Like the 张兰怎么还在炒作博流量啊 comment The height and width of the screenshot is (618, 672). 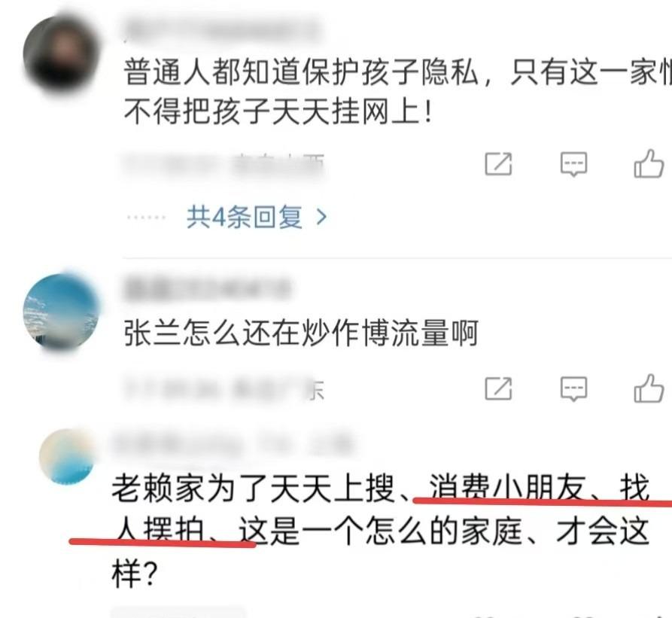[x=649, y=388]
